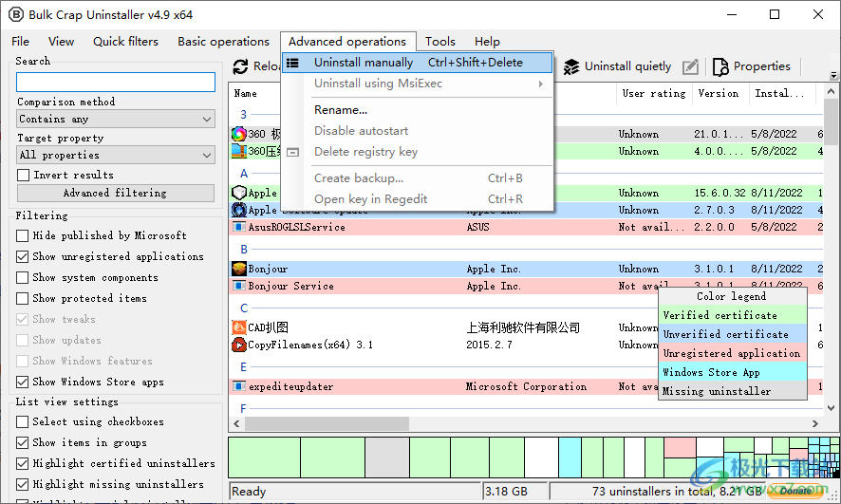This screenshot has height=504, width=841.
Task: Click the Apple shield app icon
Action: pos(238,193)
